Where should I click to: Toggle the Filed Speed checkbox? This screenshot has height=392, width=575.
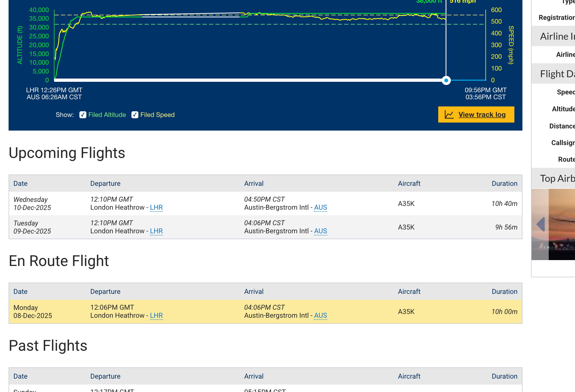click(x=135, y=115)
